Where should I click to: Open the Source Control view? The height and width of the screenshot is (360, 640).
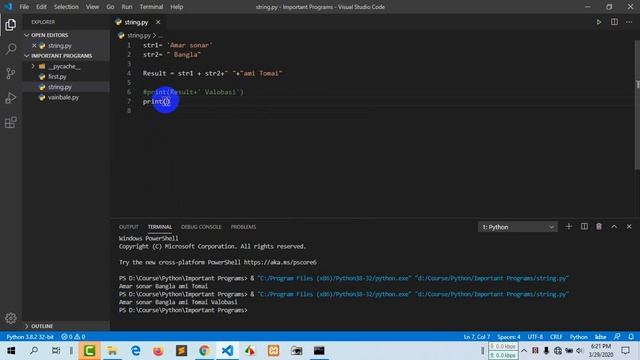(x=11, y=73)
